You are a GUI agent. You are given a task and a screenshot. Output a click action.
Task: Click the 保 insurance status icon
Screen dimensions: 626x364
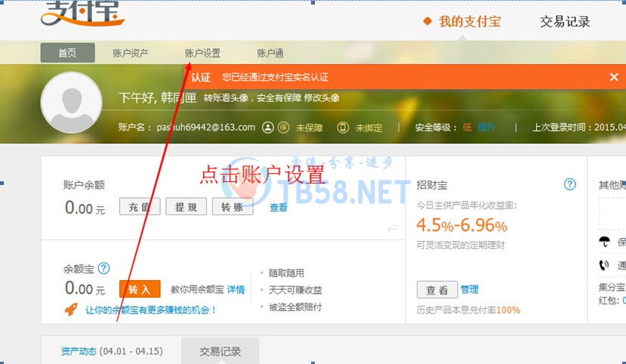[x=283, y=128]
